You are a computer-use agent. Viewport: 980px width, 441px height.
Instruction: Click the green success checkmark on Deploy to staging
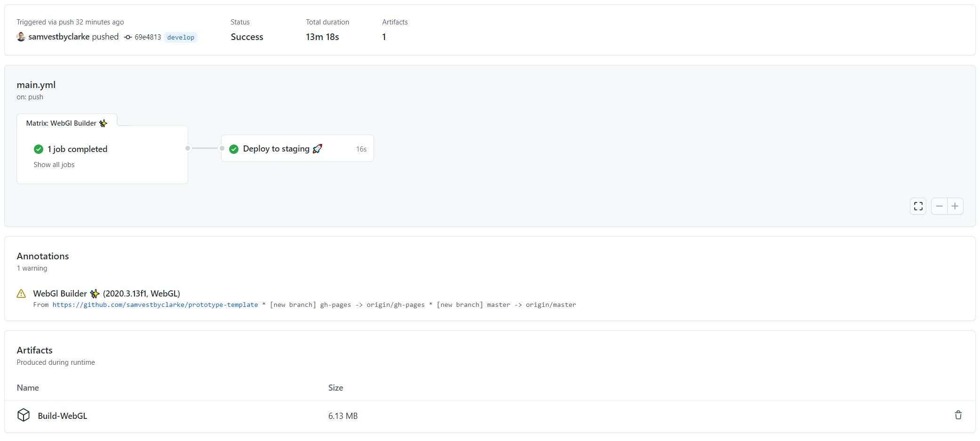coord(234,149)
